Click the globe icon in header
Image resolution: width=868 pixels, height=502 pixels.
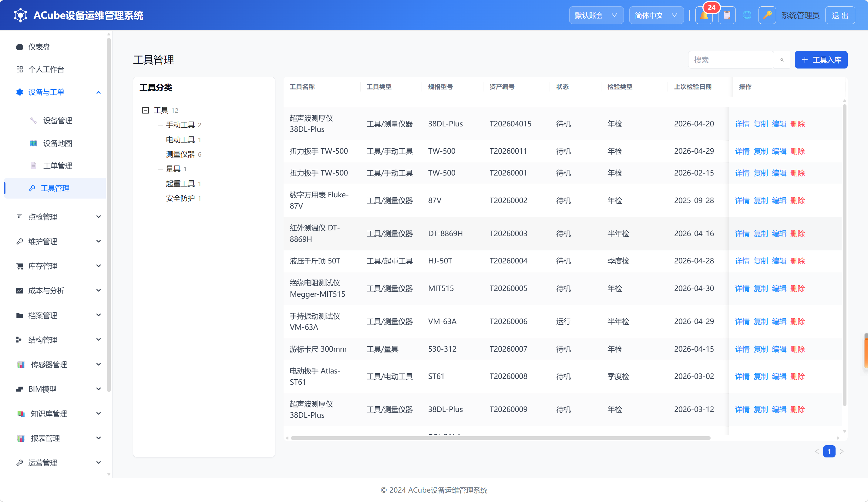pos(747,15)
